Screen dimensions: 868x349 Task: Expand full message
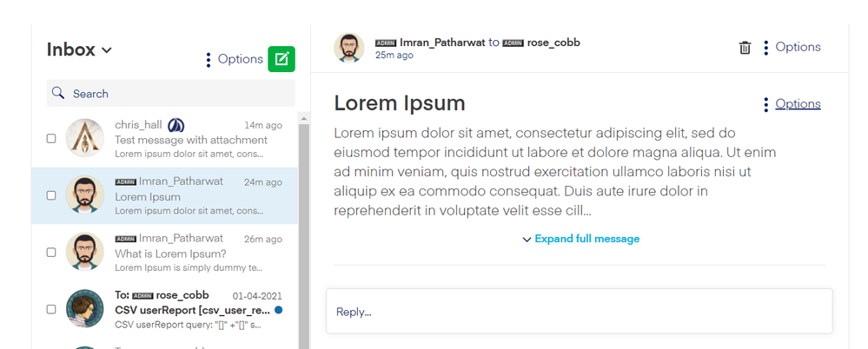tap(581, 239)
